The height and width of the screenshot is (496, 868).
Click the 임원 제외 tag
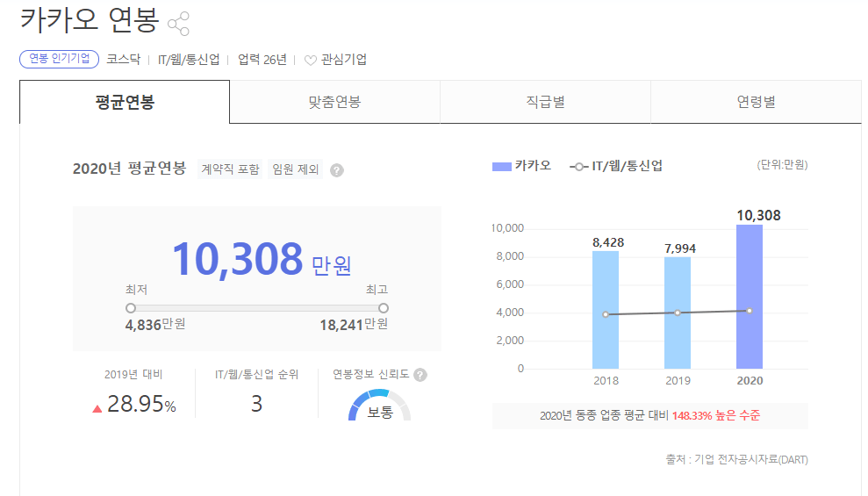point(296,169)
